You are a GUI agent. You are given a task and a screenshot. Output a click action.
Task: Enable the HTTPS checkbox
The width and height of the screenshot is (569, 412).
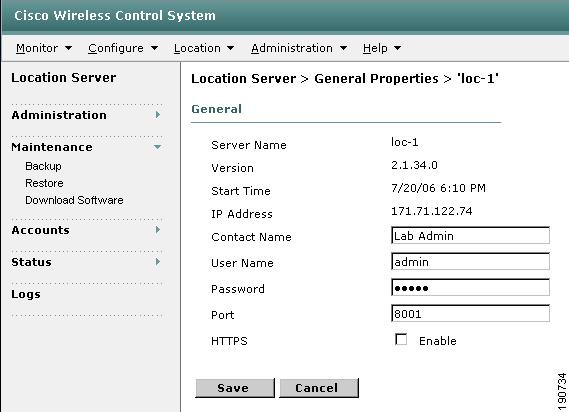pos(401,339)
